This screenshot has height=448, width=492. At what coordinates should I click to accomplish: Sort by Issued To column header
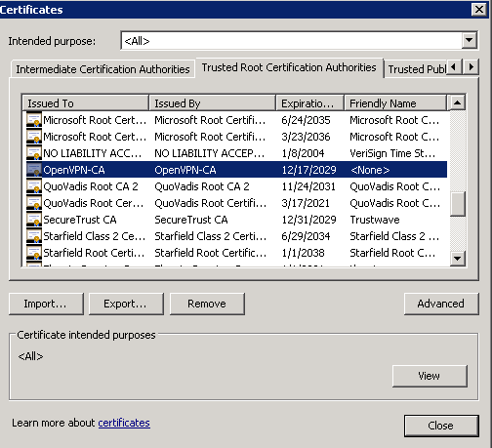pyautogui.click(x=85, y=103)
